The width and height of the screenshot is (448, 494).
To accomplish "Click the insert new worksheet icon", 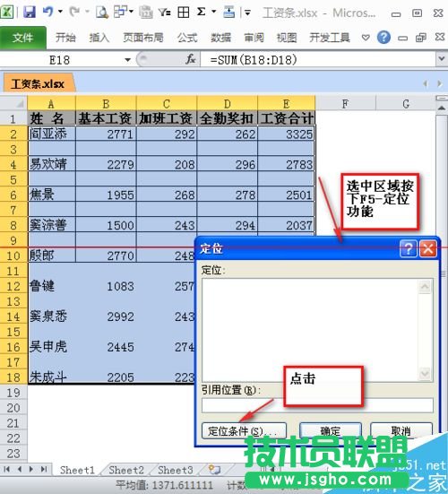I will click(215, 470).
